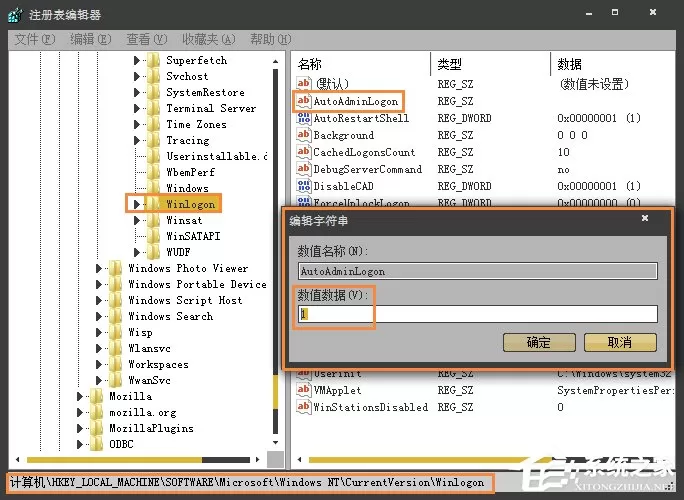
Task: Open the 帮助(H) menu
Action: 270,40
